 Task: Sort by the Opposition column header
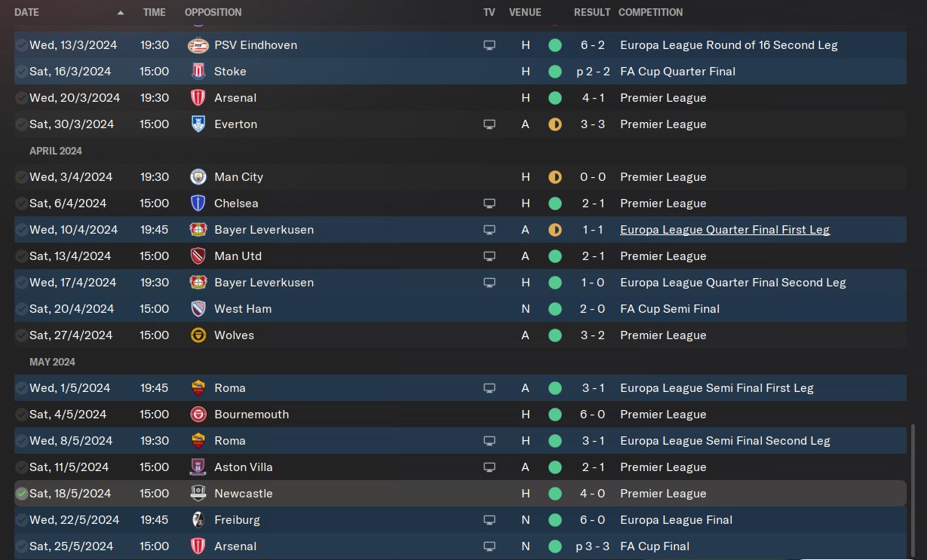click(213, 13)
